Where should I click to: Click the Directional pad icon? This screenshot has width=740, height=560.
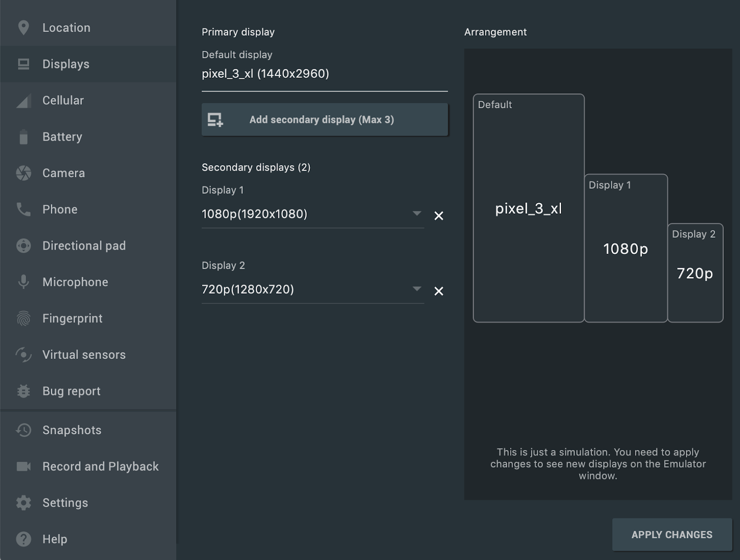click(x=23, y=246)
